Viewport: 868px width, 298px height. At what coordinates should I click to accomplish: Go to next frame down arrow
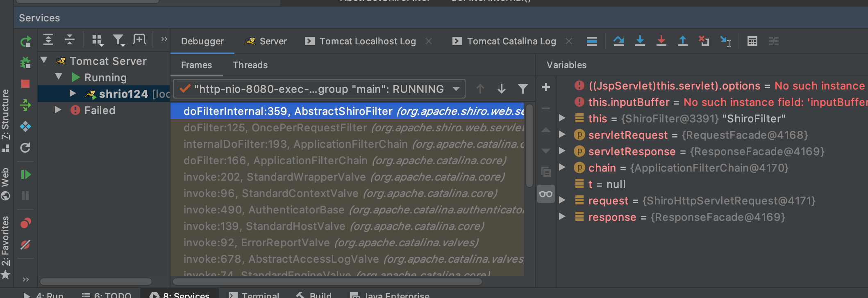(502, 89)
